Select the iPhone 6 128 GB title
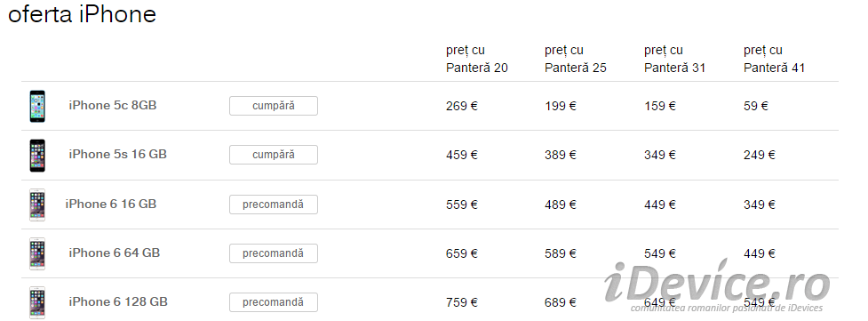Image resolution: width=868 pixels, height=321 pixels. pos(118,301)
